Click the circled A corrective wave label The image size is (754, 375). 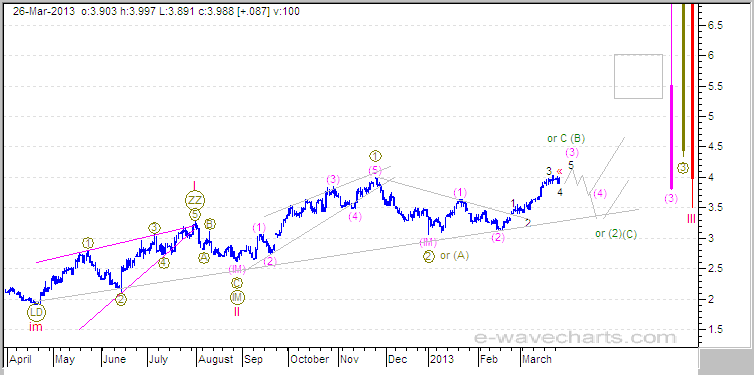pos(204,258)
